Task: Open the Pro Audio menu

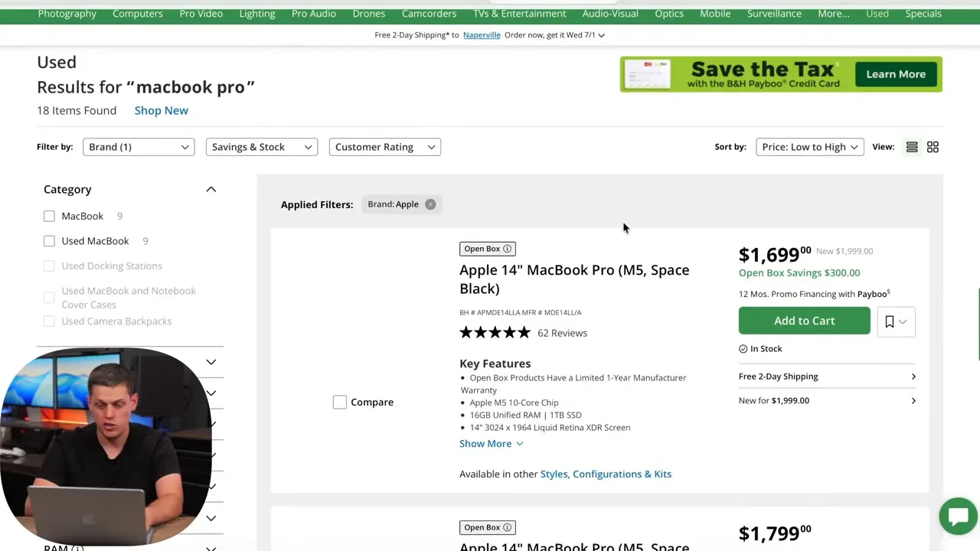Action: click(x=314, y=14)
